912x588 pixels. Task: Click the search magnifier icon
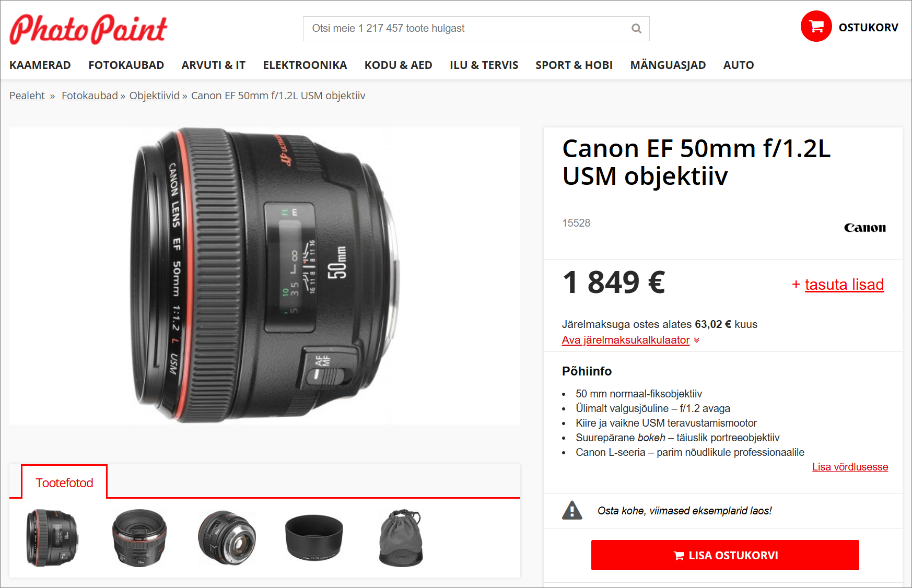[636, 29]
